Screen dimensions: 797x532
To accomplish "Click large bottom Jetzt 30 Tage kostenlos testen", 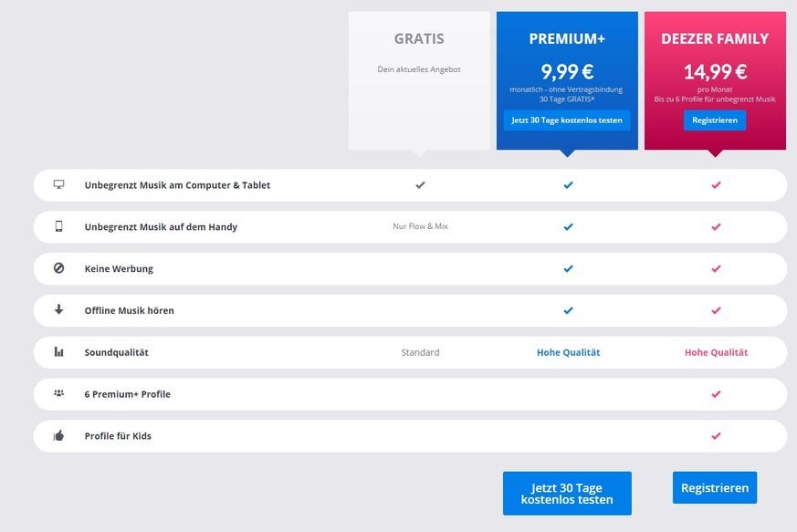I will pos(567,494).
